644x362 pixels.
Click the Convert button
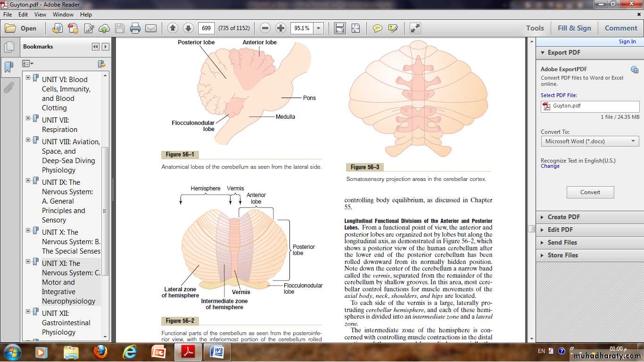point(590,192)
